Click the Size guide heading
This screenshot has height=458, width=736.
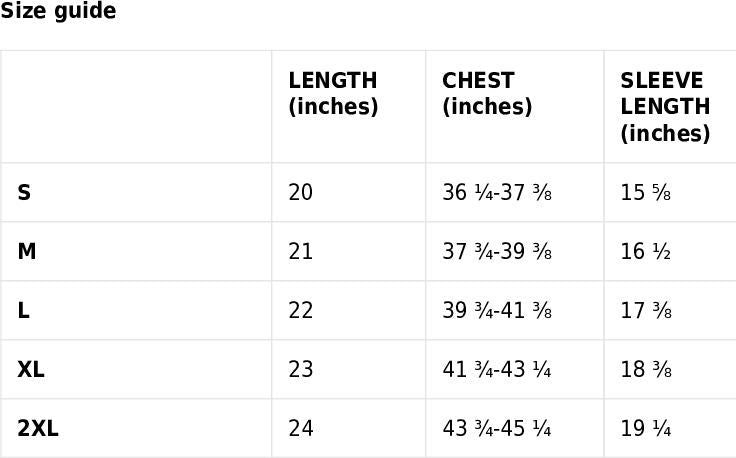58,12
